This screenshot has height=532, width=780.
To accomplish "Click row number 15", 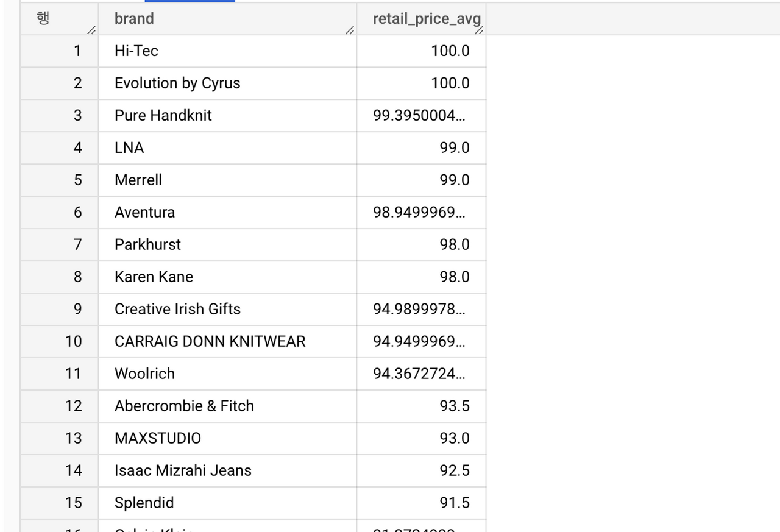I will 59,503.
